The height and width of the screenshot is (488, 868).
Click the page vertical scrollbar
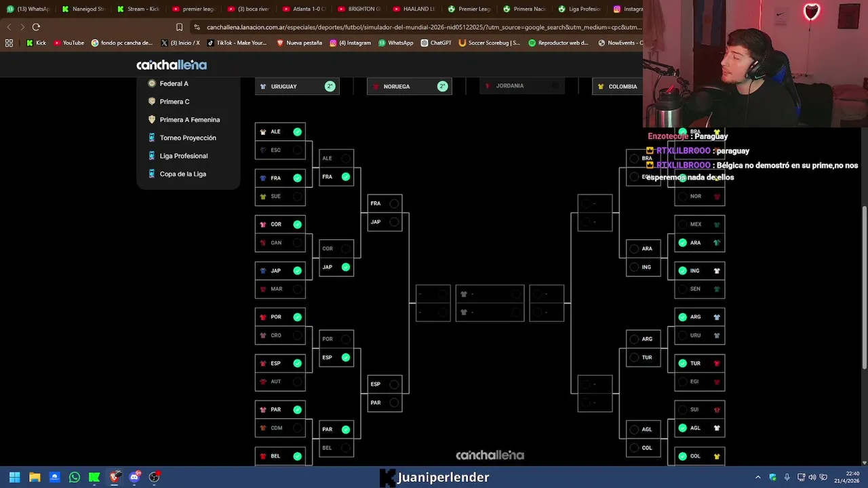coord(864,288)
